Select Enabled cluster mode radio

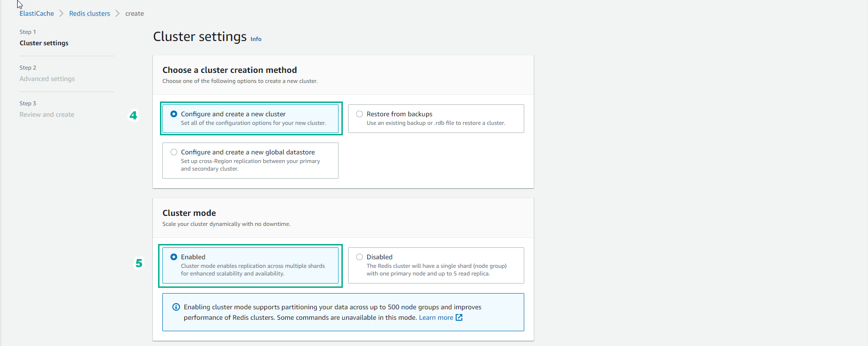tap(174, 257)
